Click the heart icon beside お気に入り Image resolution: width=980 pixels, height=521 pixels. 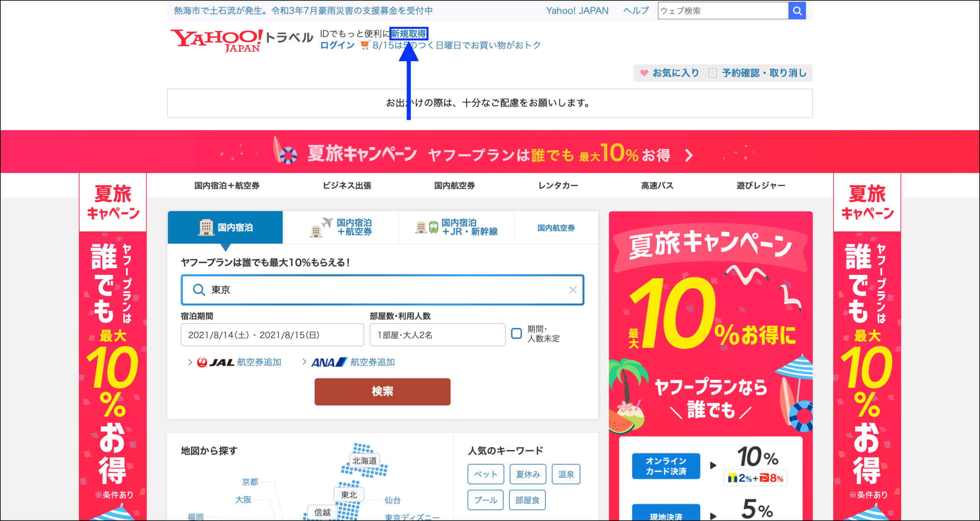[644, 73]
